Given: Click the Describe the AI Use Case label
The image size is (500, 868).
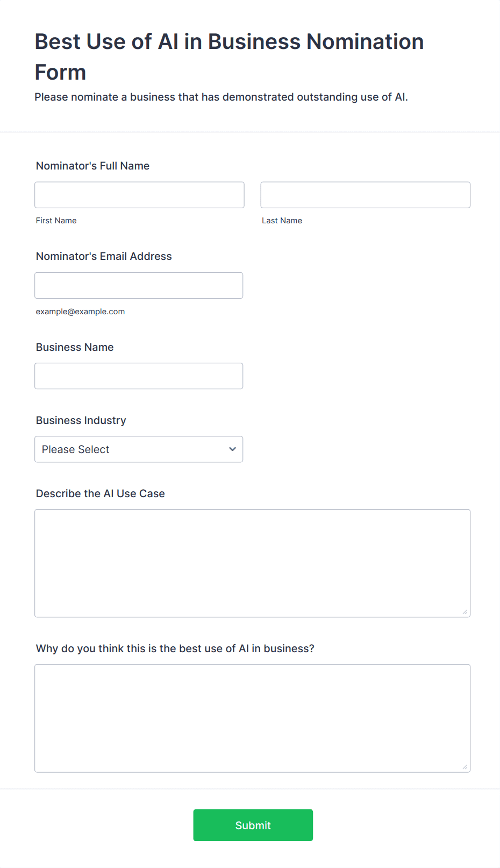Looking at the screenshot, I should 100,493.
